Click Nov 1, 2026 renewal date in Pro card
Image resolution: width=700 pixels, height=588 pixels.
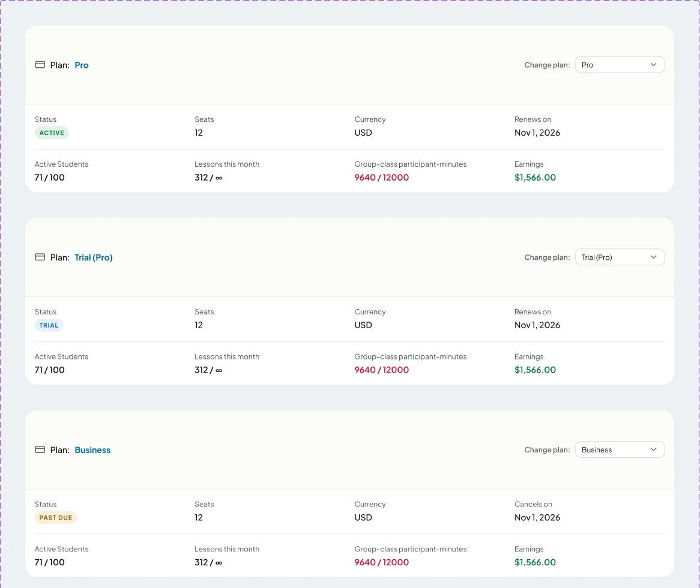pyautogui.click(x=537, y=133)
